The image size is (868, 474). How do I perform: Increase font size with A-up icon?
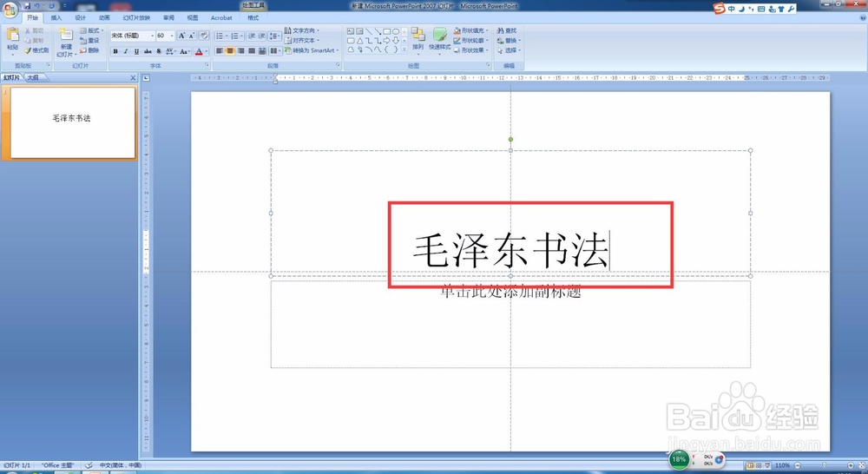click(x=181, y=36)
